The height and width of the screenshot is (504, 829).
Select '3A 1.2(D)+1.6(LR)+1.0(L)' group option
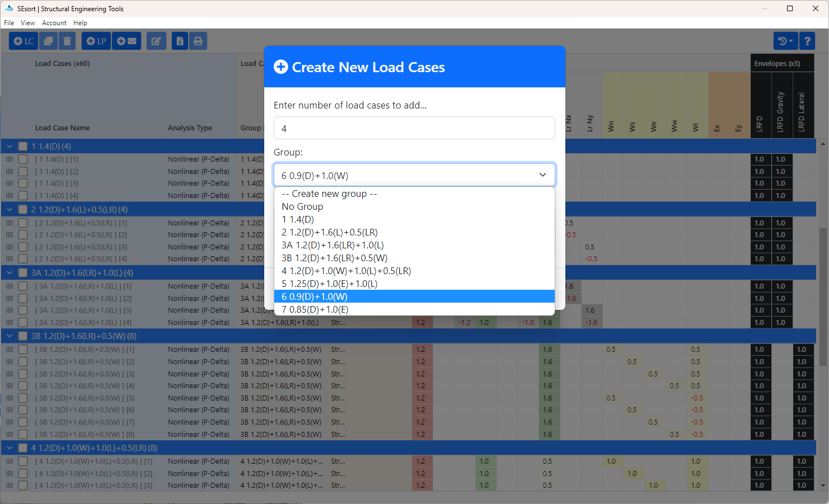[x=414, y=245]
